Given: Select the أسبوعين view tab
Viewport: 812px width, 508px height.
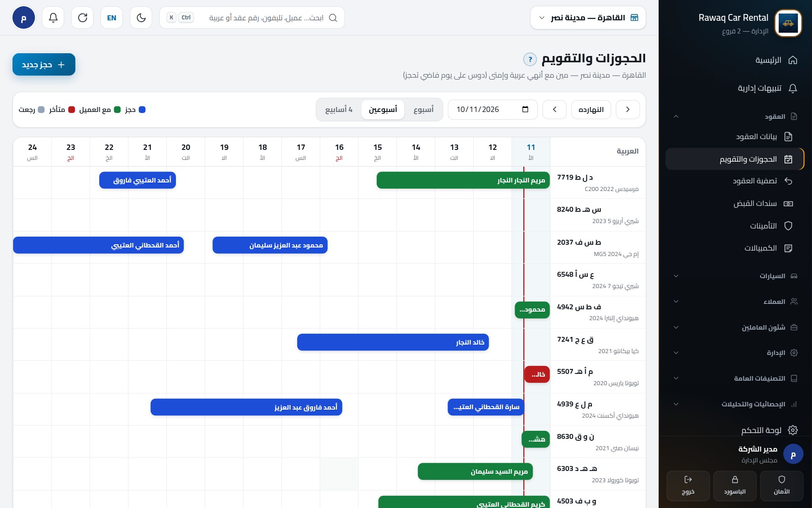Looking at the screenshot, I should (x=383, y=110).
